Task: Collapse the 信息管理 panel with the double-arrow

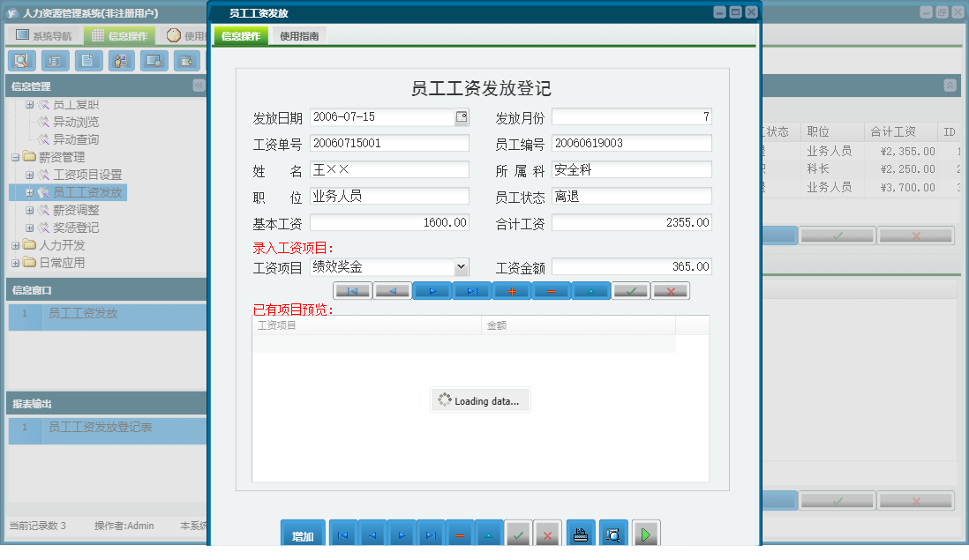Action: click(x=198, y=86)
